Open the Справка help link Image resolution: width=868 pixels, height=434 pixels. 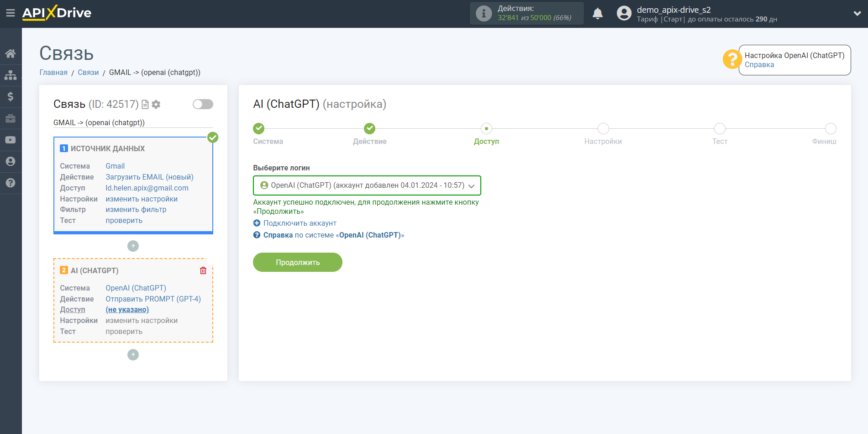[x=759, y=65]
